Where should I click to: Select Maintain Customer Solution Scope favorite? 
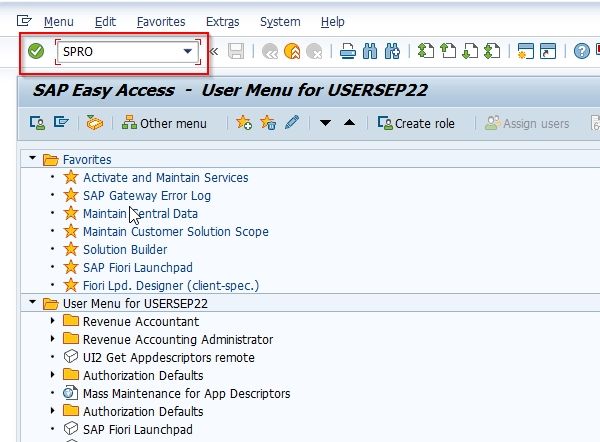(176, 232)
